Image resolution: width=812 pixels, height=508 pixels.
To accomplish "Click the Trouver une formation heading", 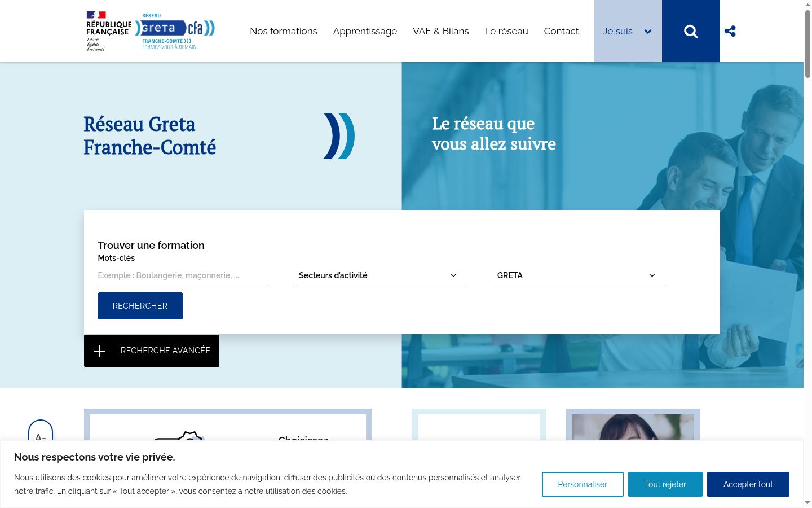I will pyautogui.click(x=151, y=245).
